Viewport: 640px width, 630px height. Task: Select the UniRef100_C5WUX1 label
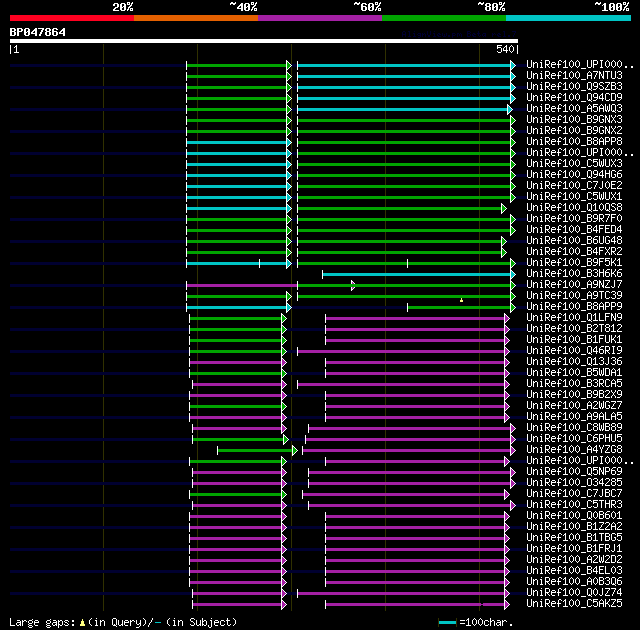[x=574, y=197]
